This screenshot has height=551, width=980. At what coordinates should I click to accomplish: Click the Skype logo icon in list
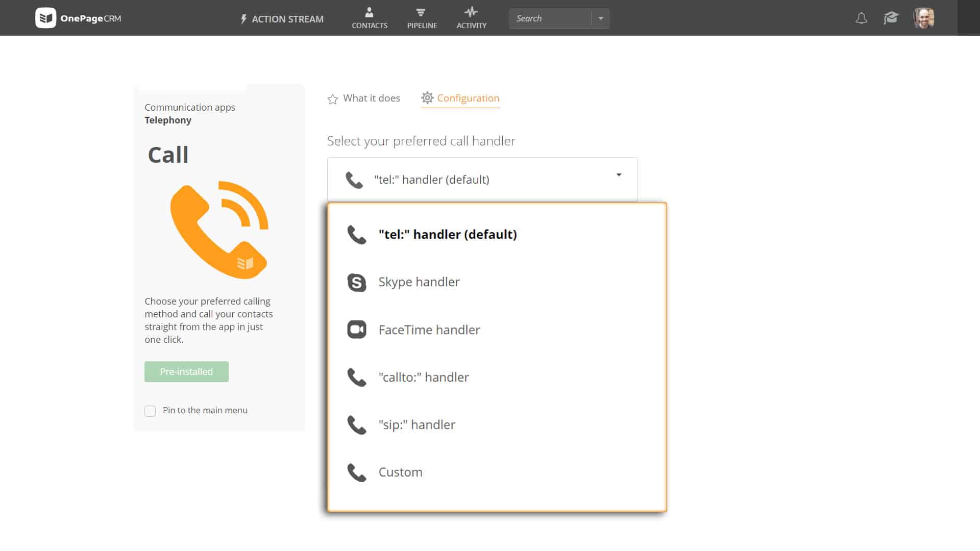pos(357,282)
